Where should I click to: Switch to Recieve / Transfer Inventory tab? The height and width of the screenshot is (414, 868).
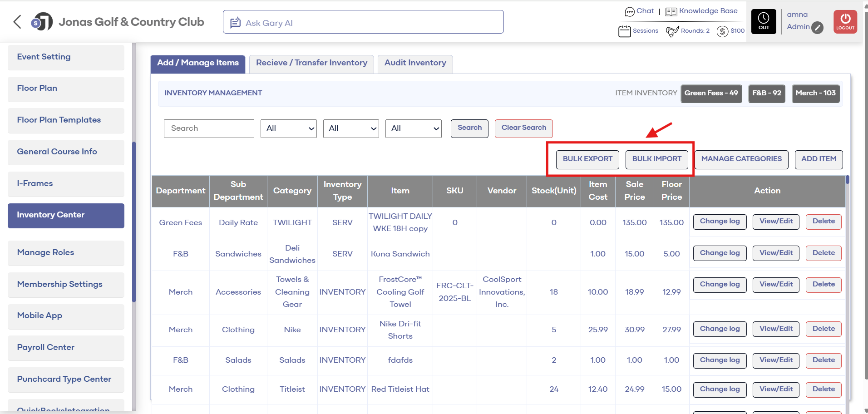(x=311, y=64)
